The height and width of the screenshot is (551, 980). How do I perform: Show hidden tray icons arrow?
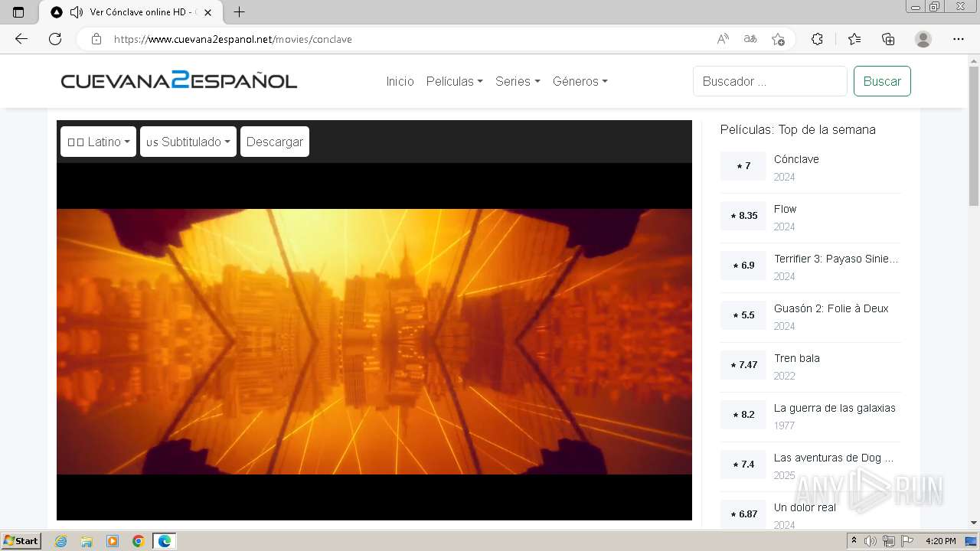coord(854,541)
